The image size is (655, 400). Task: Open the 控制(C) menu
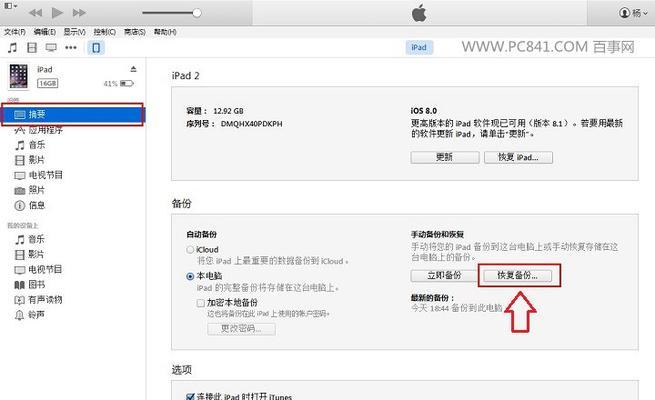104,32
